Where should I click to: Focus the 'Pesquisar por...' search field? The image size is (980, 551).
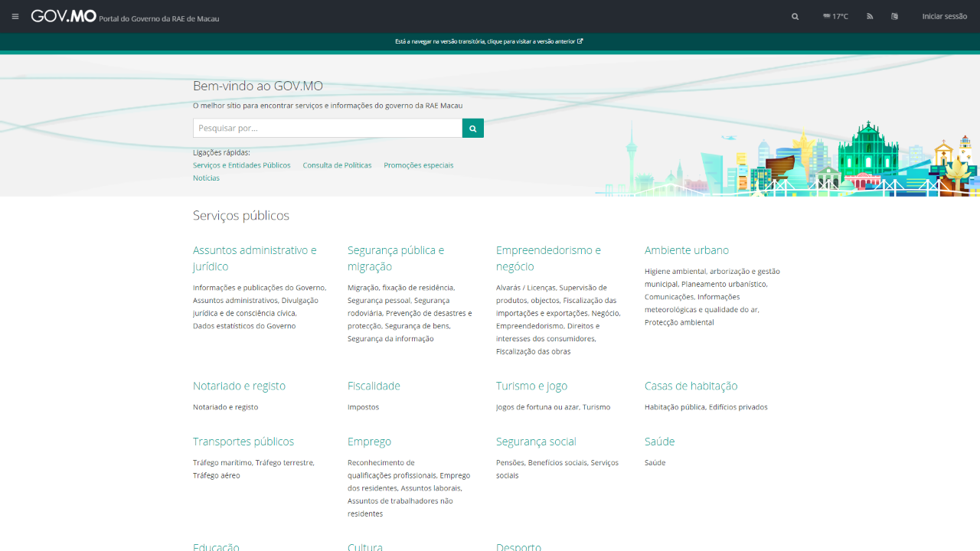tap(327, 129)
